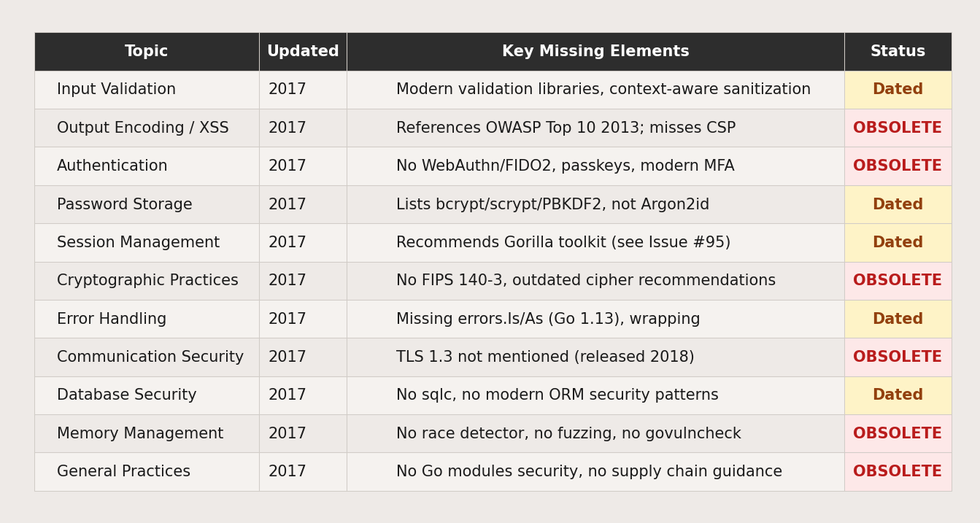Click the Communication Security cell
Viewport: 980px width, 523px height.
click(x=150, y=357)
